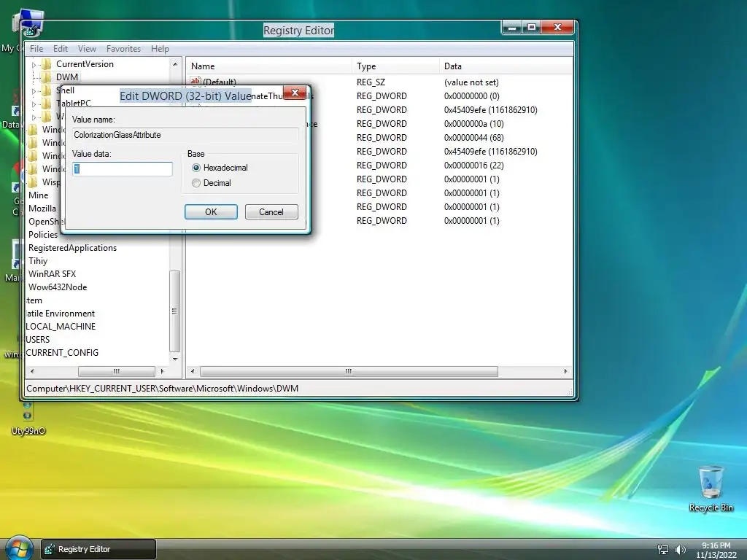Image resolution: width=747 pixels, height=560 pixels.
Task: Click the Shell folder icon
Action: [46, 90]
